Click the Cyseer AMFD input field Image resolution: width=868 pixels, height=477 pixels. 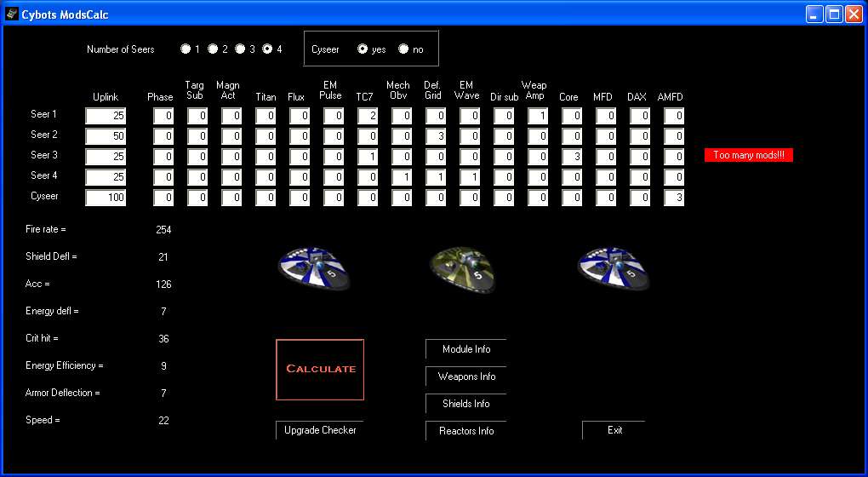(x=674, y=198)
